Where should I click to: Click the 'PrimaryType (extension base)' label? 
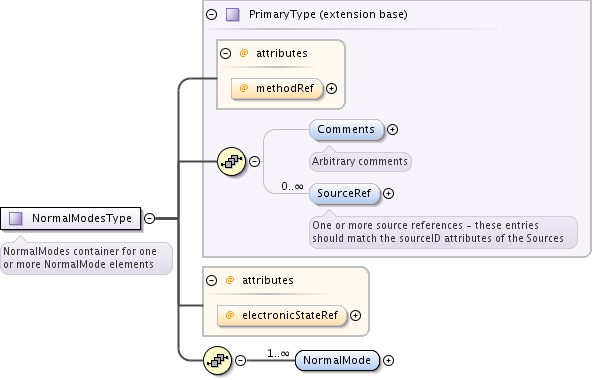[328, 15]
